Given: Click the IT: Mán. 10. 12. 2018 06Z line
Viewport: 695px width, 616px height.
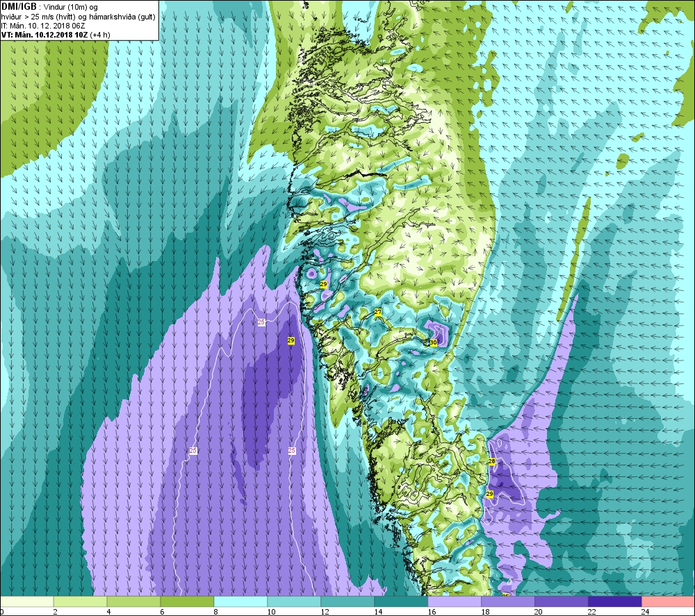Looking at the screenshot, I should point(43,26).
